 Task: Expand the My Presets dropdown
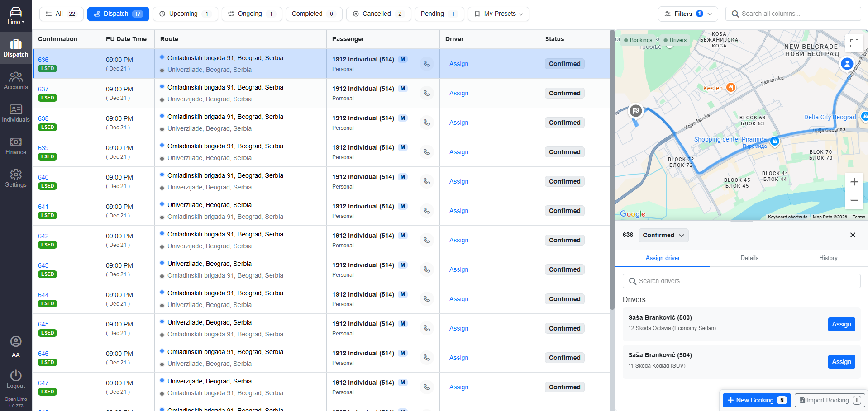(498, 14)
